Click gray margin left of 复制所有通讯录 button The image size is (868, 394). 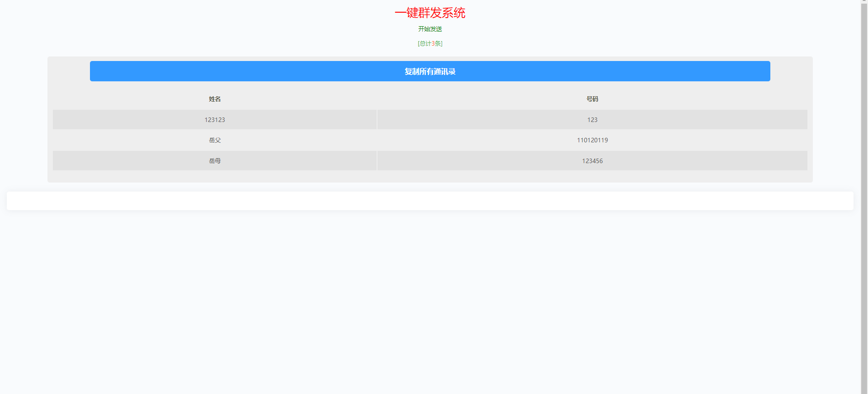pos(69,71)
